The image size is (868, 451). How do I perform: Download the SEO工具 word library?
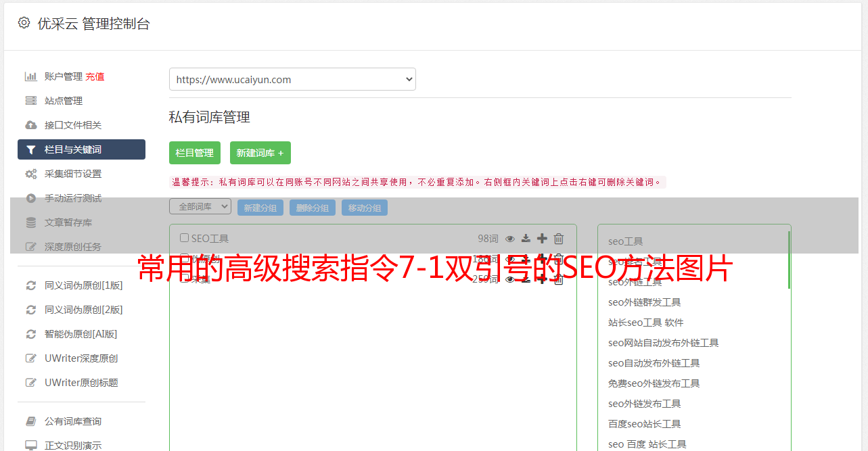[526, 239]
